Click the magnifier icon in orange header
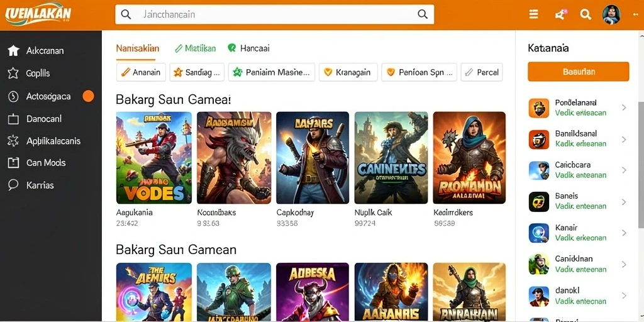Screen dimensions: 644x322 click(x=586, y=15)
